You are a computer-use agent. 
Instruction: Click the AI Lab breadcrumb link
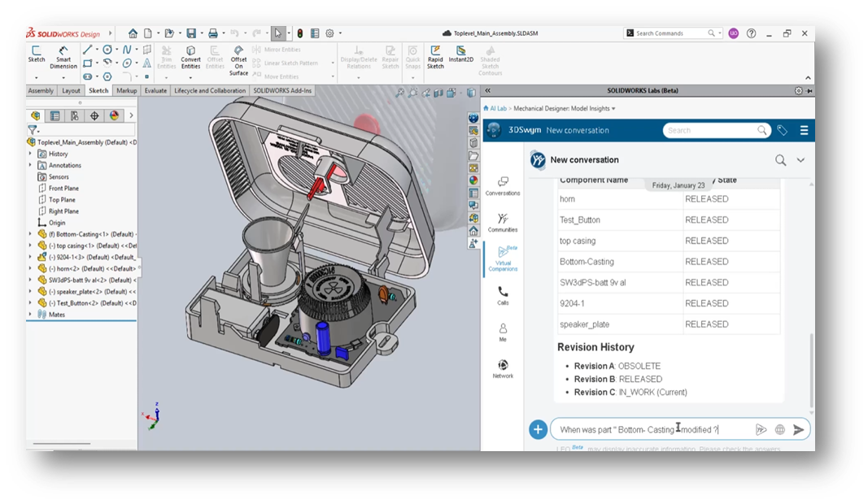(498, 109)
